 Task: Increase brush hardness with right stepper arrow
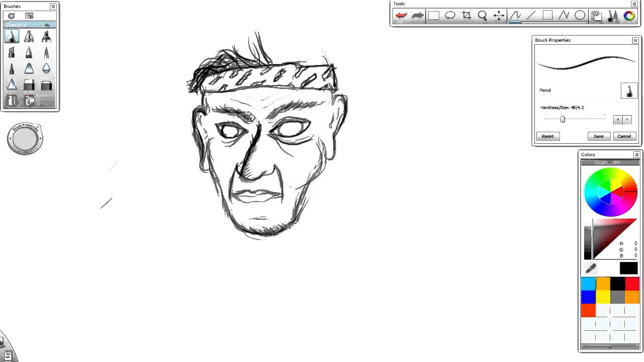[x=626, y=120]
